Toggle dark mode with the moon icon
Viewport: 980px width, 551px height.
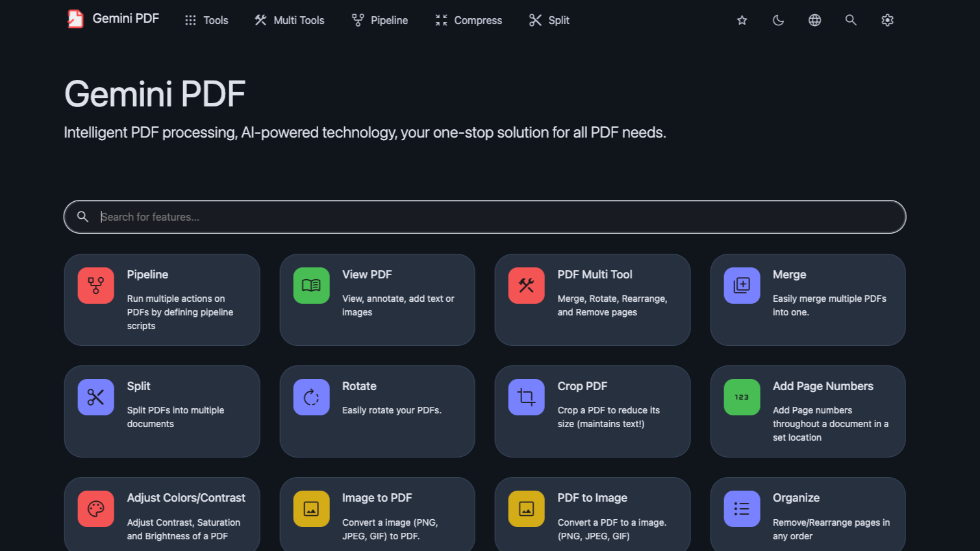(x=778, y=20)
